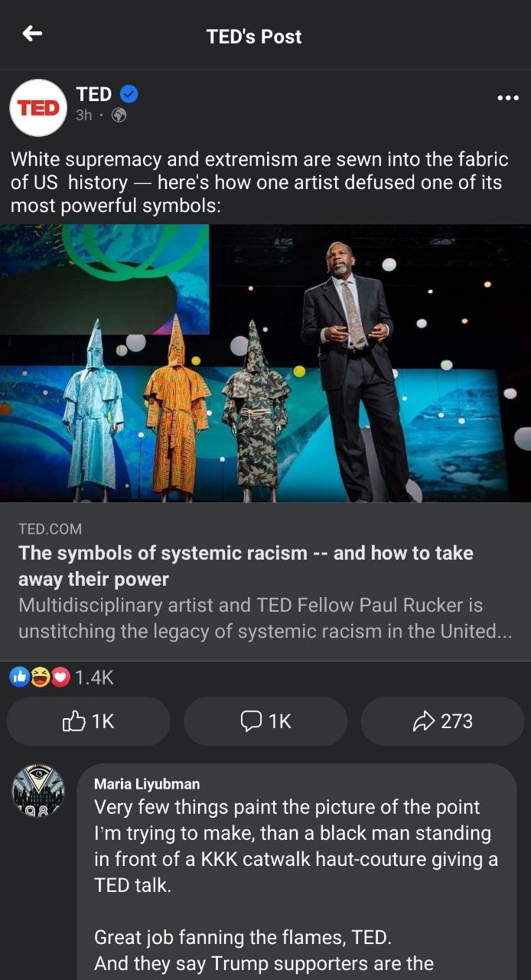
Task: Tap the TED.COM source label
Action: pyautogui.click(x=50, y=529)
